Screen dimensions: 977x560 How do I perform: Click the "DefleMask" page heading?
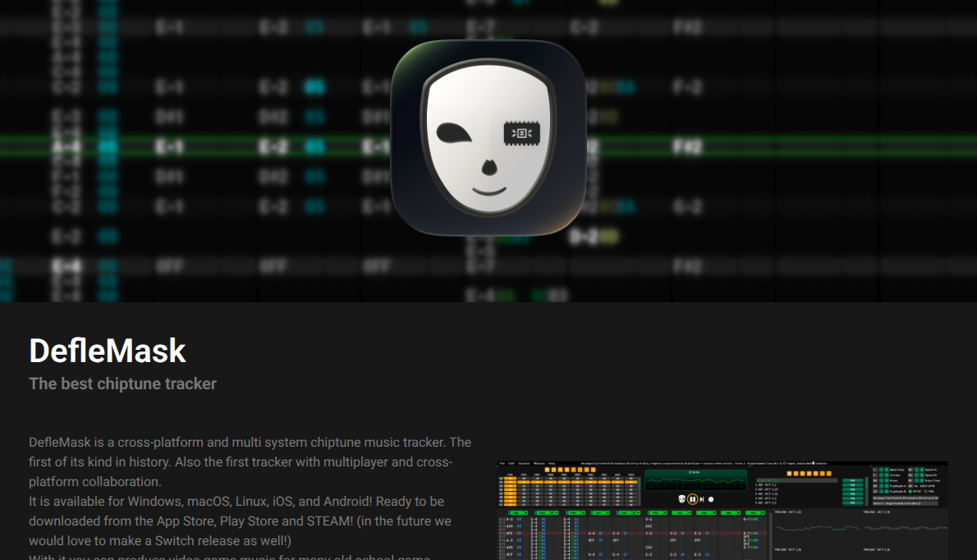(108, 351)
